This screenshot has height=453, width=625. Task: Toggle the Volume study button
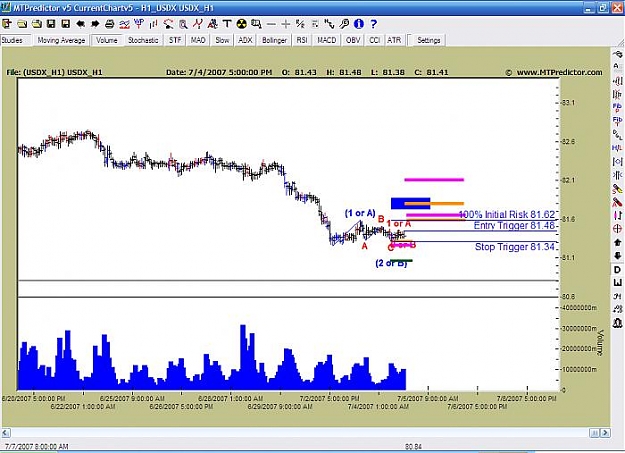(x=107, y=40)
